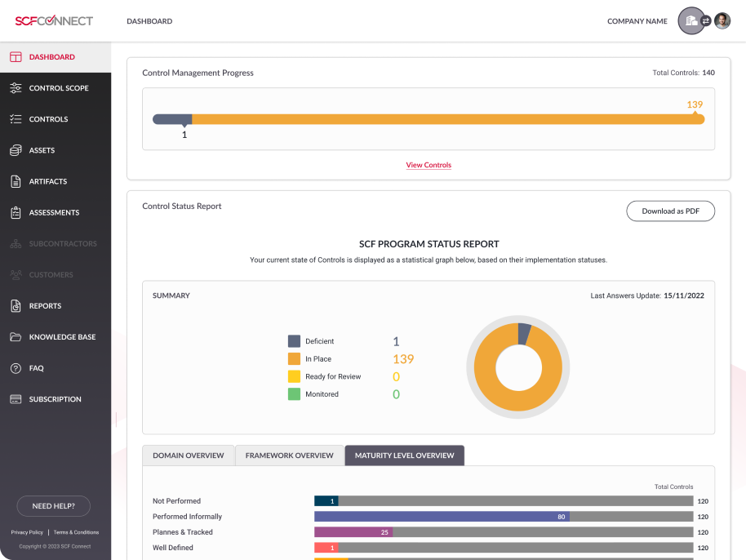Select the Dashboard icon in the sidebar
The image size is (746, 560).
click(16, 56)
